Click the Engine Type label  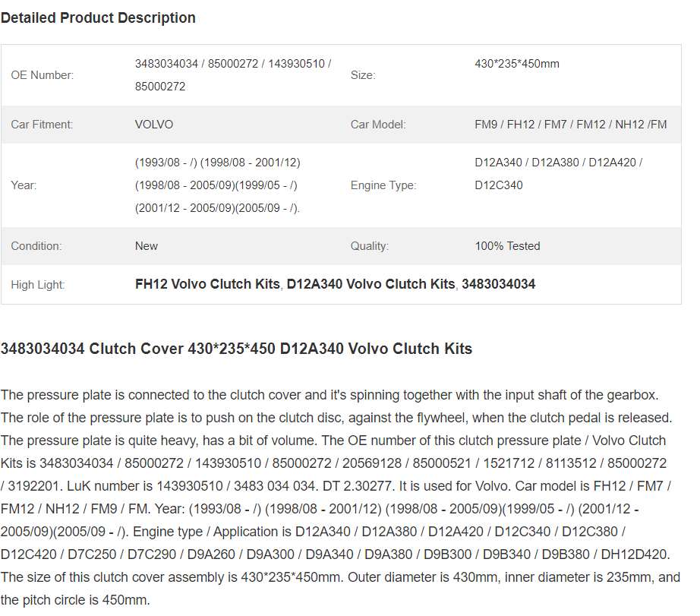pos(383,185)
